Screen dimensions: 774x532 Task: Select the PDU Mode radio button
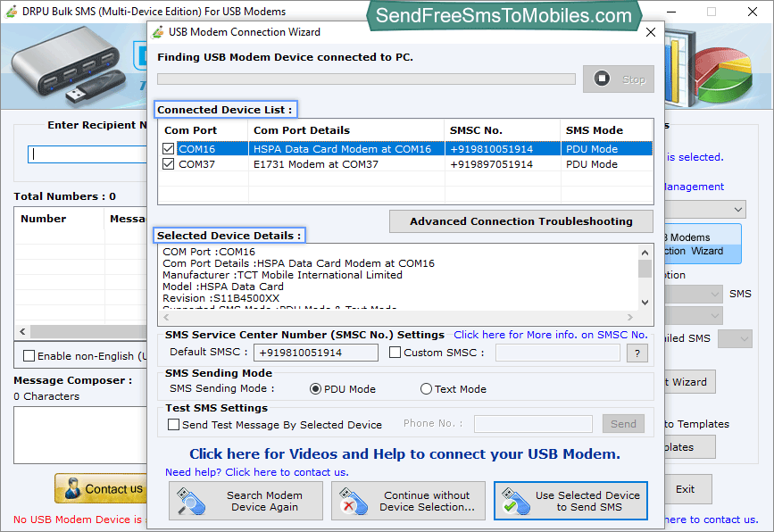pyautogui.click(x=315, y=389)
